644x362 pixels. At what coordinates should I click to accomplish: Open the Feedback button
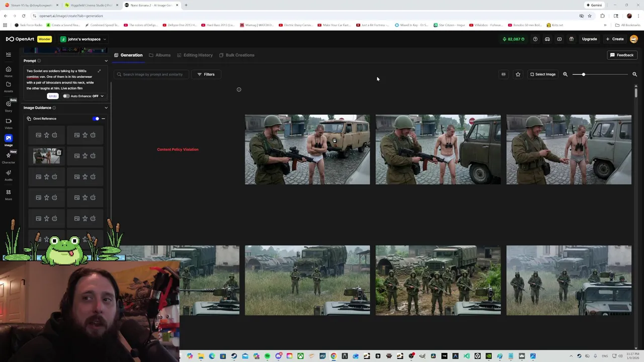[x=622, y=55]
